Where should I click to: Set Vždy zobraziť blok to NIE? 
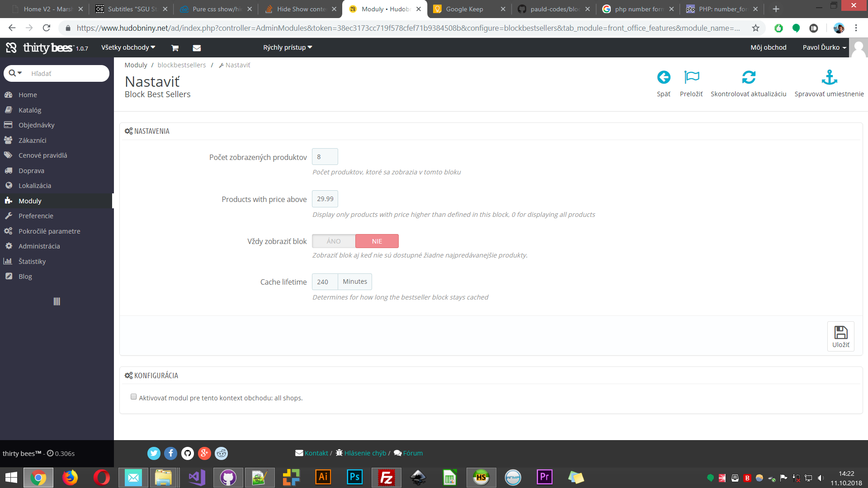click(x=377, y=241)
